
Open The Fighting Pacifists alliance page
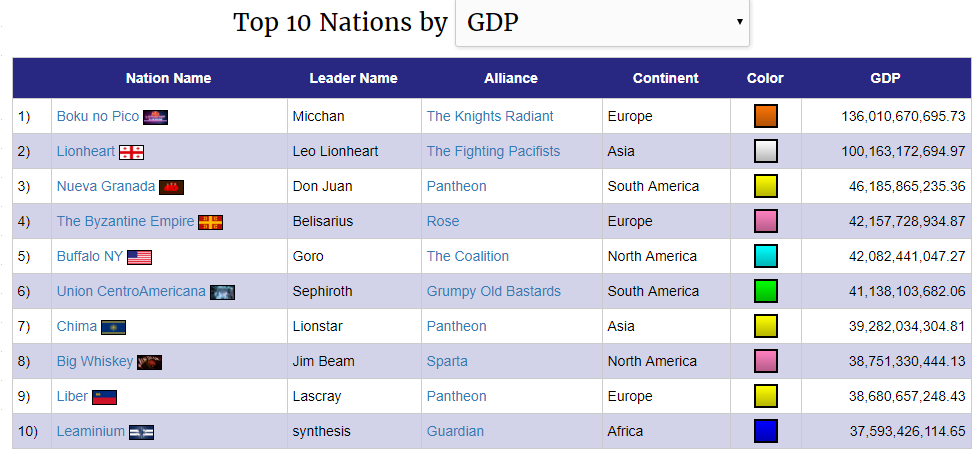tap(493, 152)
